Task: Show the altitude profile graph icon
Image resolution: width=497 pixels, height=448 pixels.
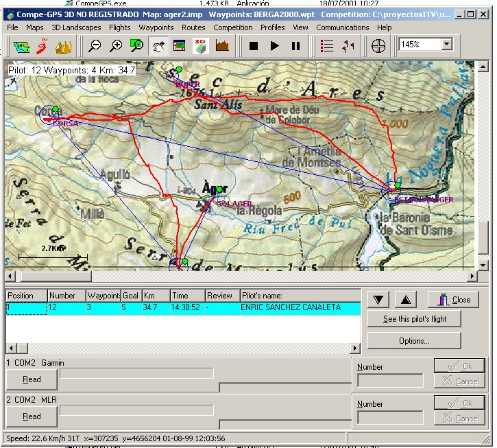Action: 222,47
